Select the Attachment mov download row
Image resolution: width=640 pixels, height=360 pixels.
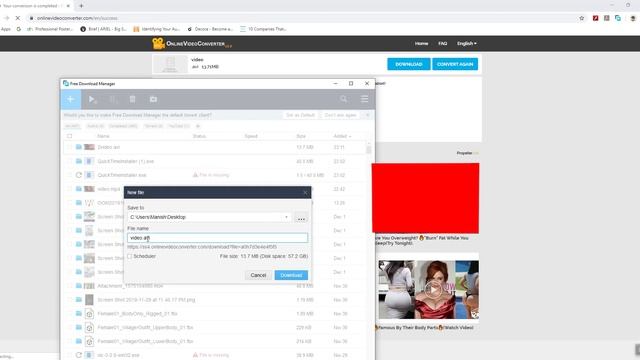click(x=215, y=286)
